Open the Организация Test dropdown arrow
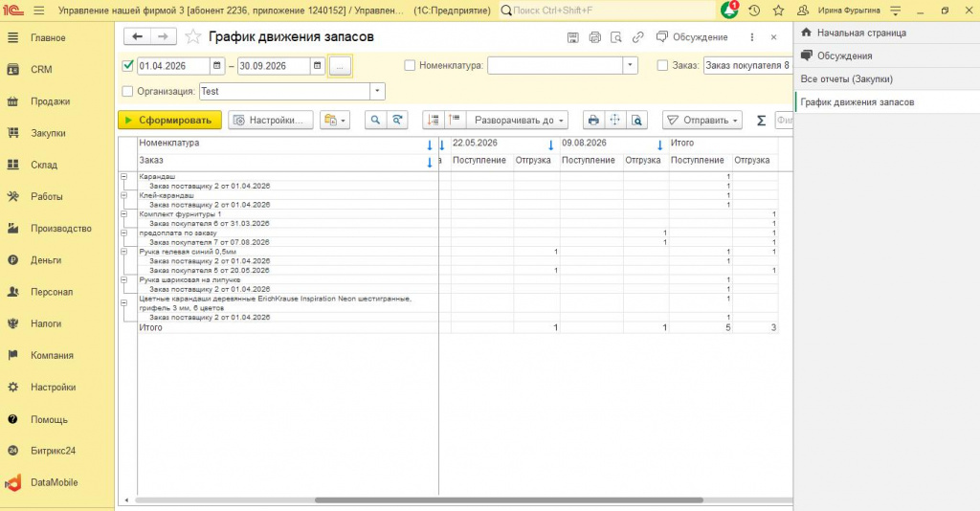980x511 pixels. (x=377, y=91)
